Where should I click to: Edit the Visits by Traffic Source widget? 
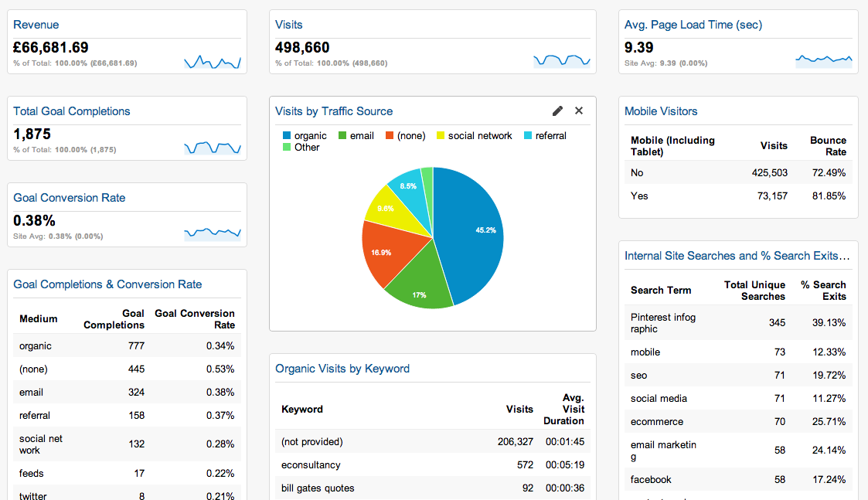point(557,111)
